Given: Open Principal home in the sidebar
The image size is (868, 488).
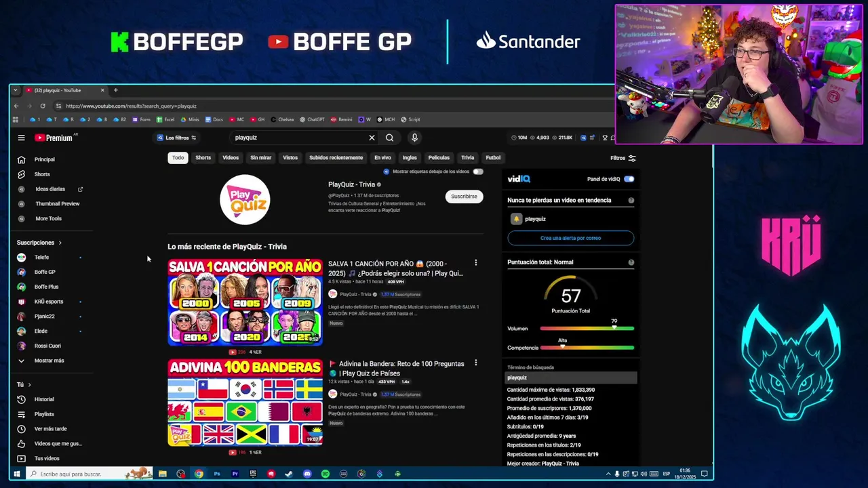Looking at the screenshot, I should pos(45,159).
